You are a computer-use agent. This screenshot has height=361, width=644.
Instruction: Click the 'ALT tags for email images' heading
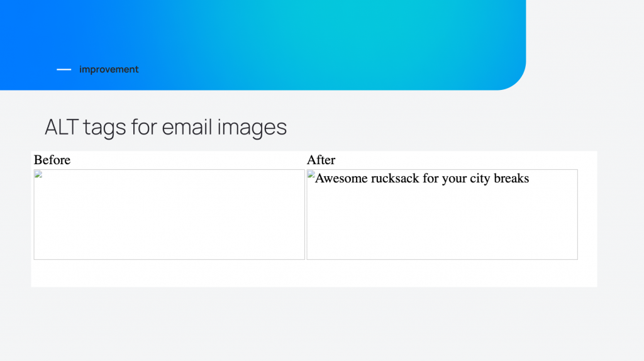(165, 126)
